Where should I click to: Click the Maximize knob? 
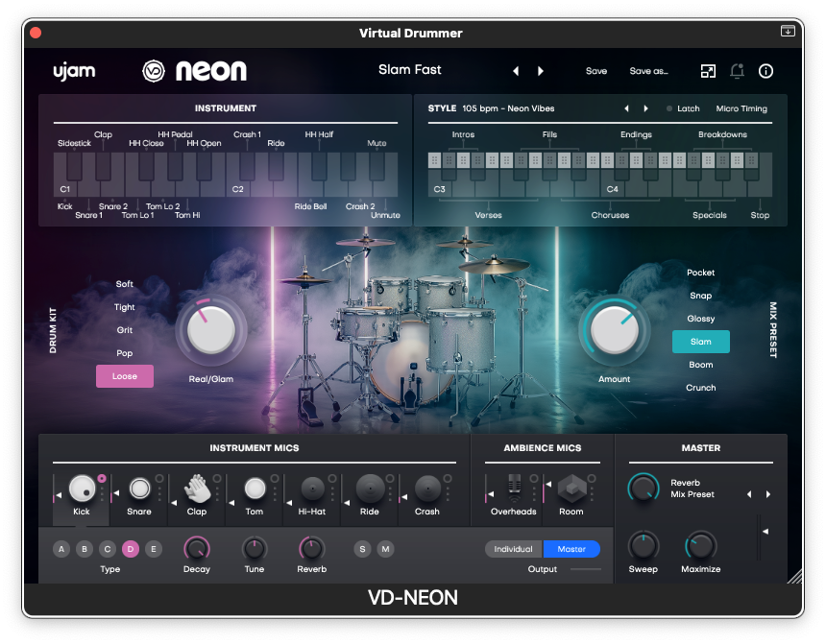click(x=700, y=545)
